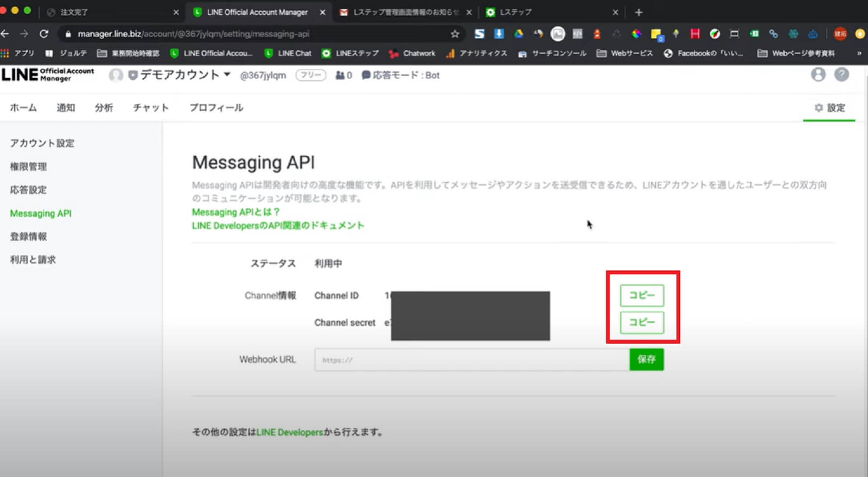Screen dimensions: 868x477
Task: Open 応答設定 in the sidebar
Action: click(28, 190)
